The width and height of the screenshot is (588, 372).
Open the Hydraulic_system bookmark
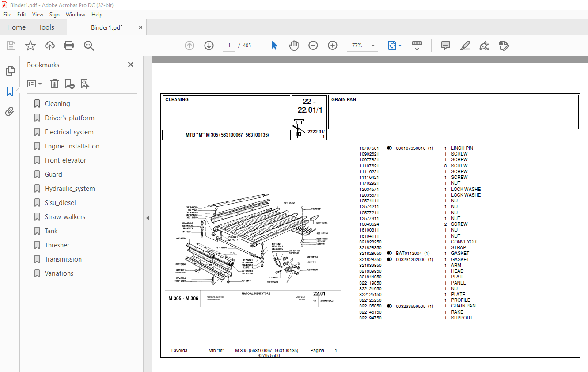(70, 189)
